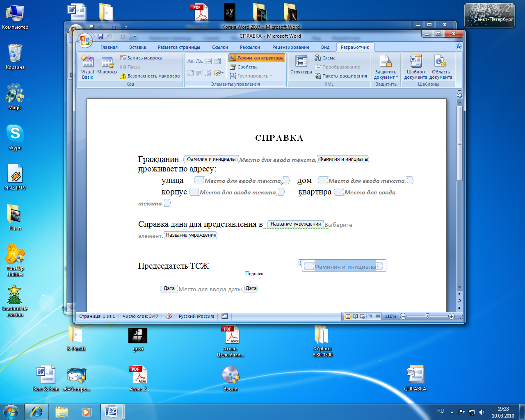Image resolution: width=525 pixels, height=420 pixels.
Task: Switch to Full Screen Reading view
Action: pos(355,316)
